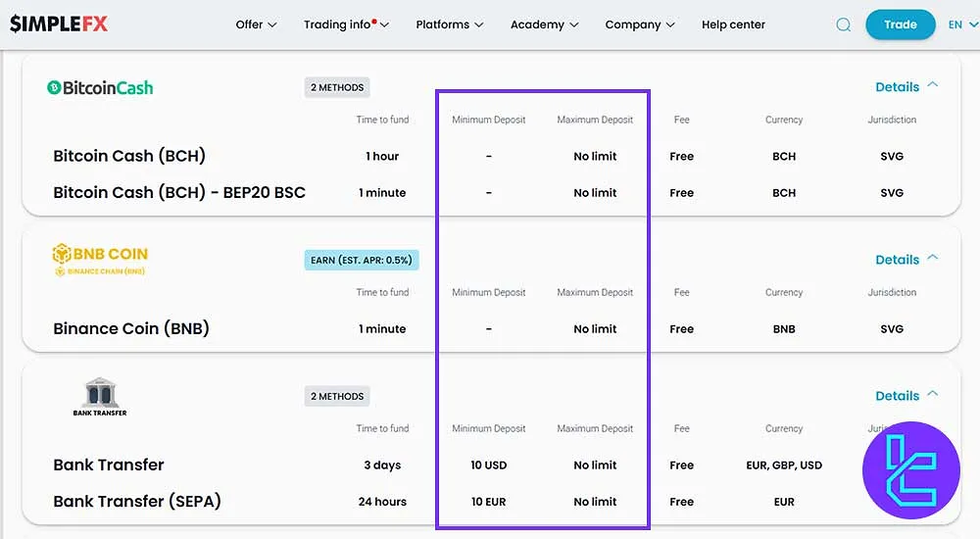Click the 2 METHODS badge for Bitcoin Cash
This screenshot has width=980, height=539.
click(x=337, y=87)
